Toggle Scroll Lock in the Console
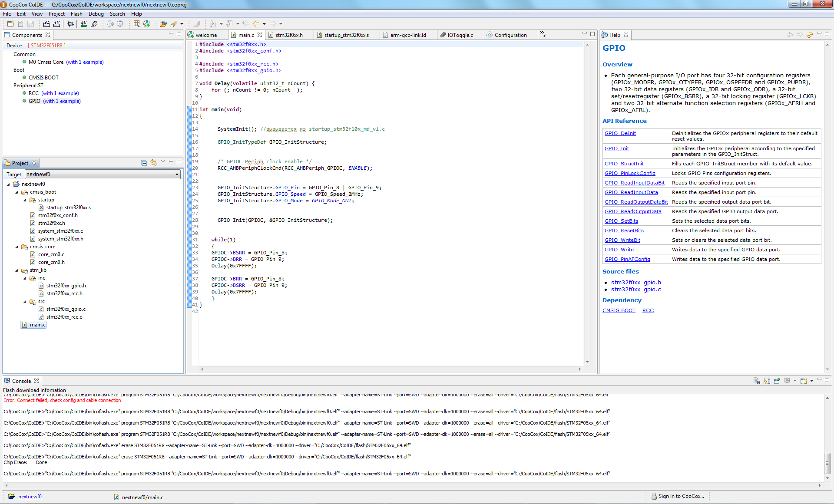This screenshot has height=504, width=834. 767,381
